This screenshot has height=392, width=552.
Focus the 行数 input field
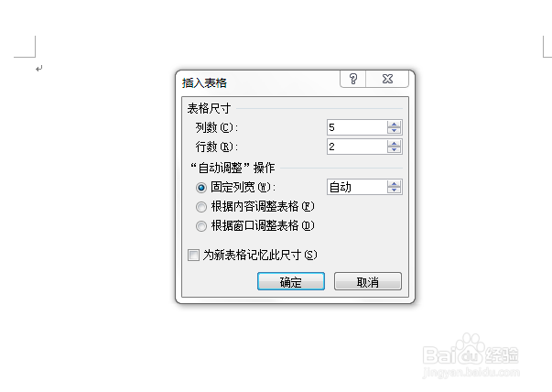(357, 147)
